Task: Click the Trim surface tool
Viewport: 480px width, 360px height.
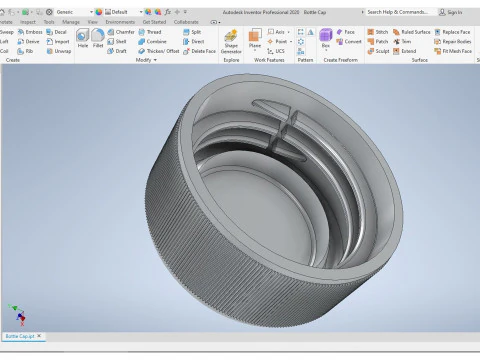Action: tap(402, 42)
